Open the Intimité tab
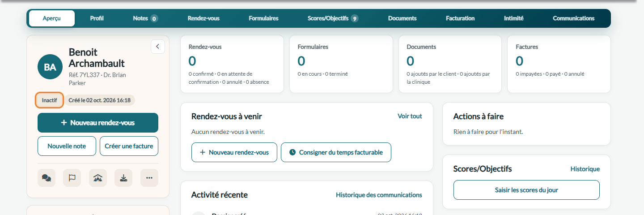The height and width of the screenshot is (215, 644). click(514, 18)
